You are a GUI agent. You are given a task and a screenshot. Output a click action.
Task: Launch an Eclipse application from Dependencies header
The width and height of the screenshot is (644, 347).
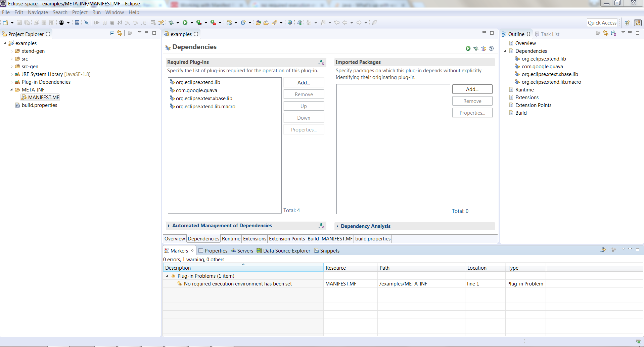(x=468, y=48)
